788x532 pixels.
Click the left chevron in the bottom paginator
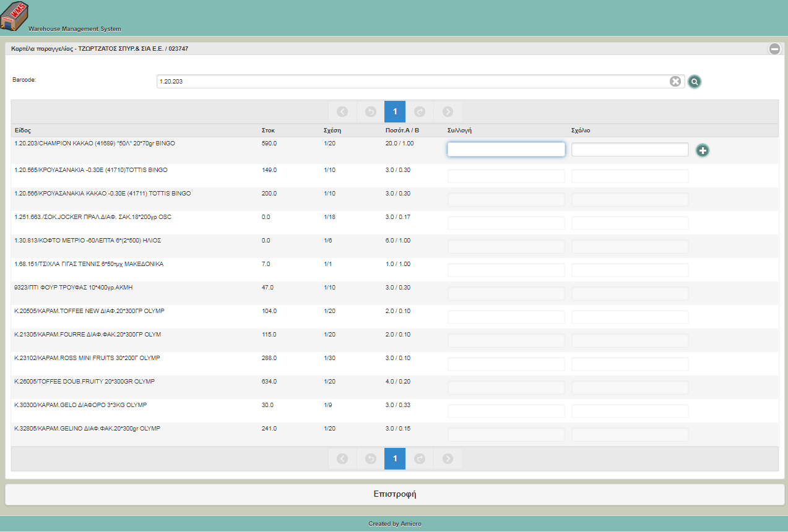[x=342, y=459]
